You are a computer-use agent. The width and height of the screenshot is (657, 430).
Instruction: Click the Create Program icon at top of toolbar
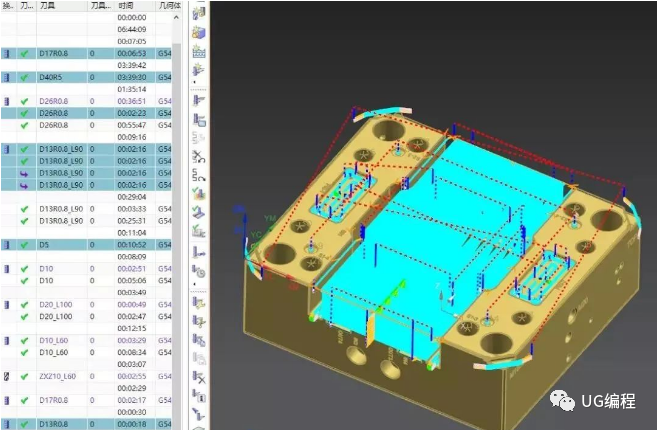coord(199,13)
